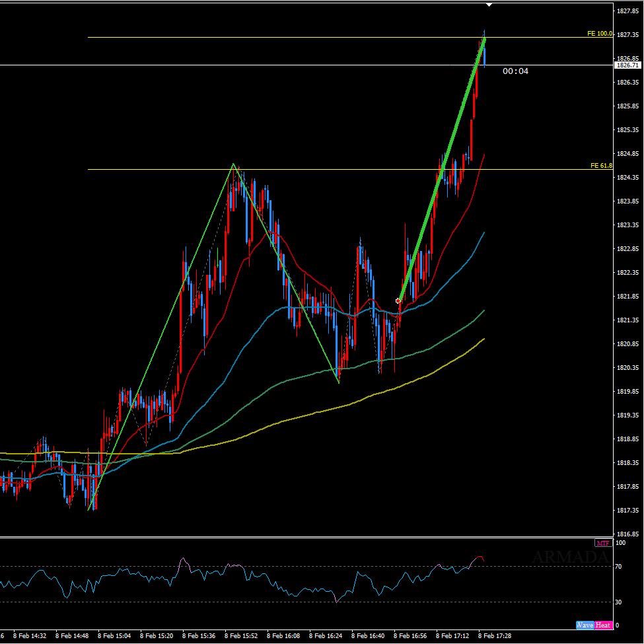Click the 8 Feb 16:56 time label

(x=410, y=636)
